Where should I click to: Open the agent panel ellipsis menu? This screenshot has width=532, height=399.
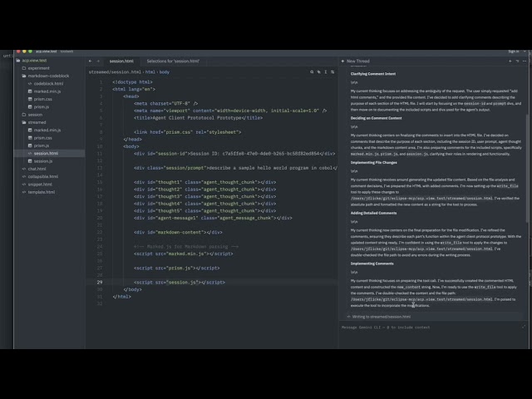point(525,61)
